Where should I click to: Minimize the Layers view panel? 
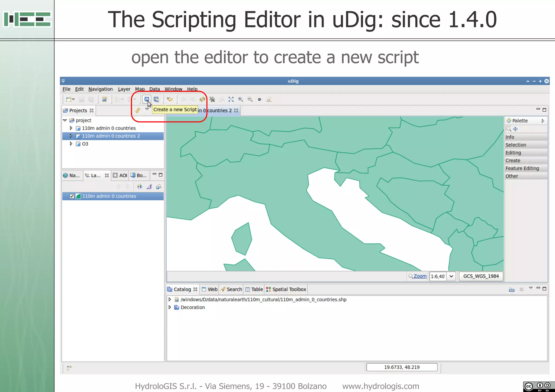coord(154,174)
